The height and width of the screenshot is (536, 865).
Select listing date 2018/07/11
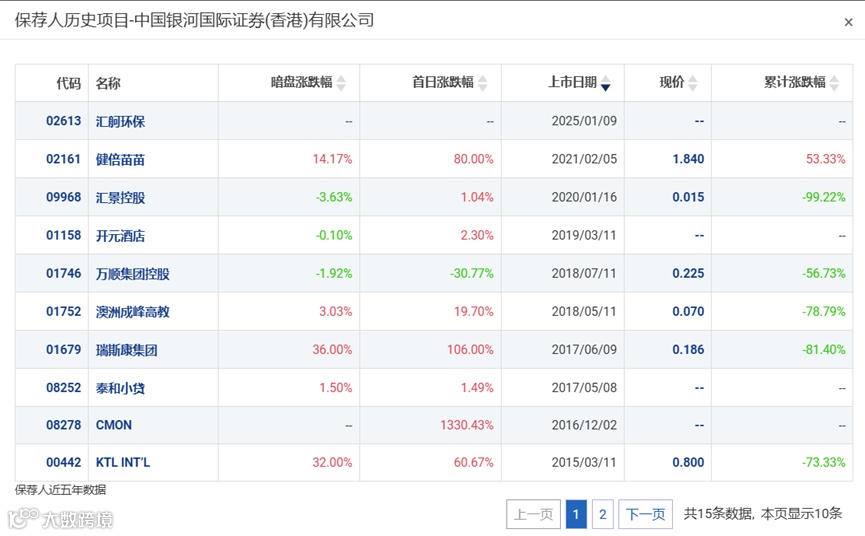584,273
